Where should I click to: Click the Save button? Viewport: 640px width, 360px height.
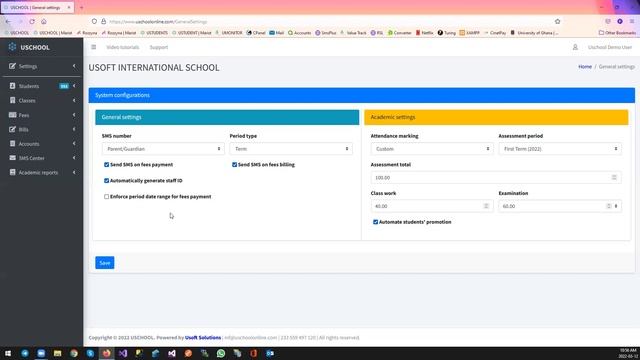tap(105, 263)
